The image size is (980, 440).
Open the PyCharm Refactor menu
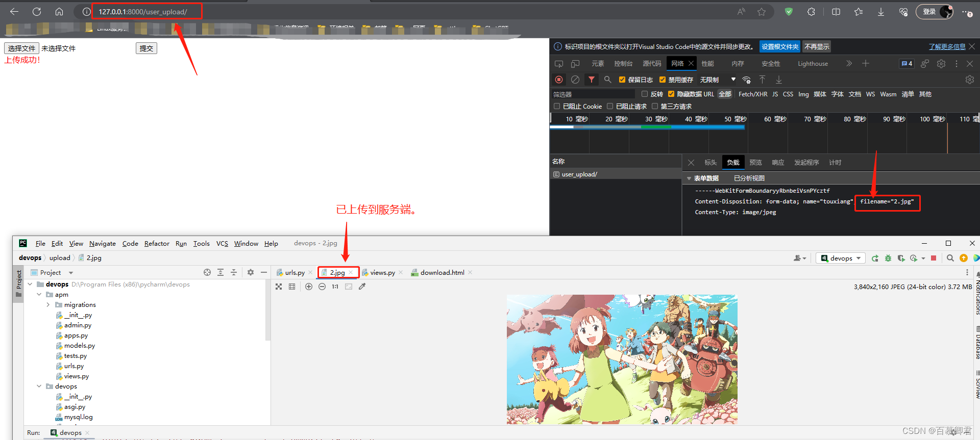[157, 244]
